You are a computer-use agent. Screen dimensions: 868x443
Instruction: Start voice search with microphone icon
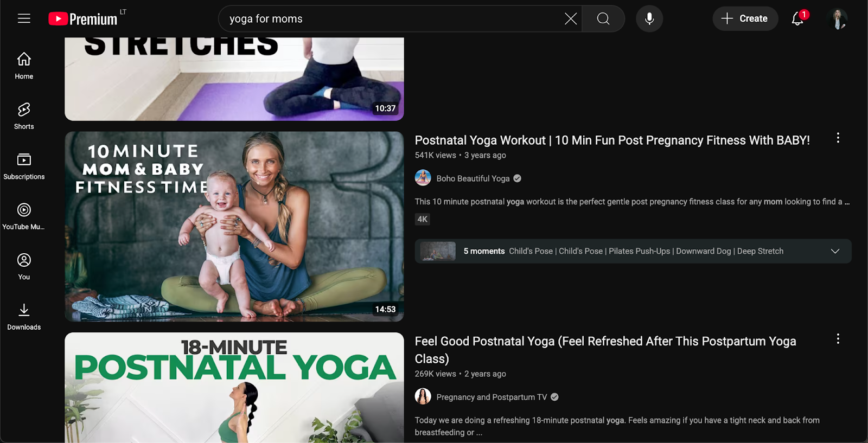point(649,19)
